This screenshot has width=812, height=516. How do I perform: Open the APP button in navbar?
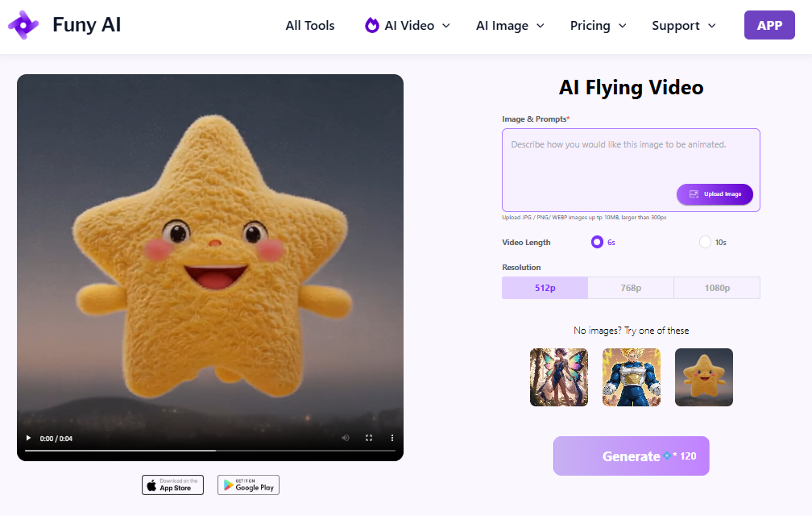(768, 25)
